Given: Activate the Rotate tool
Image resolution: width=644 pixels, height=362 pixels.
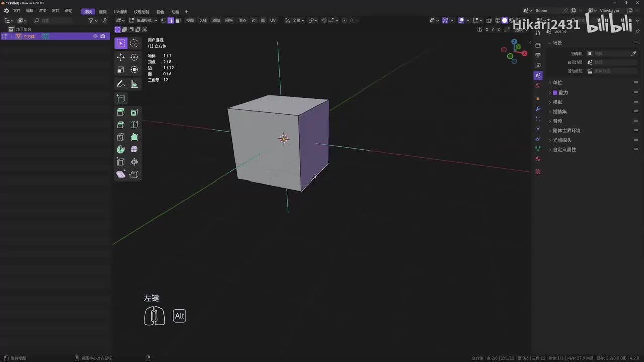Looking at the screenshot, I should tap(134, 57).
